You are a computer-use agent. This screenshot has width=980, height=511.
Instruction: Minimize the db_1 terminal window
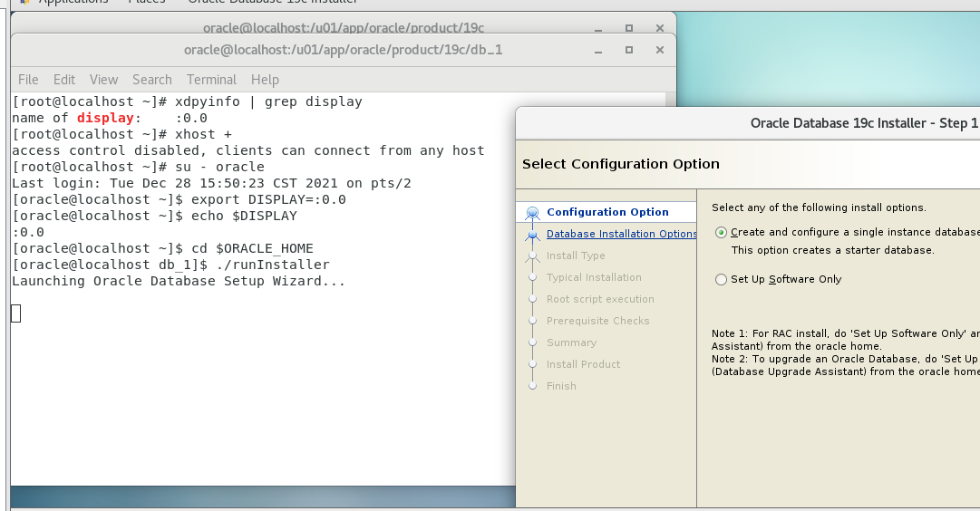point(598,50)
